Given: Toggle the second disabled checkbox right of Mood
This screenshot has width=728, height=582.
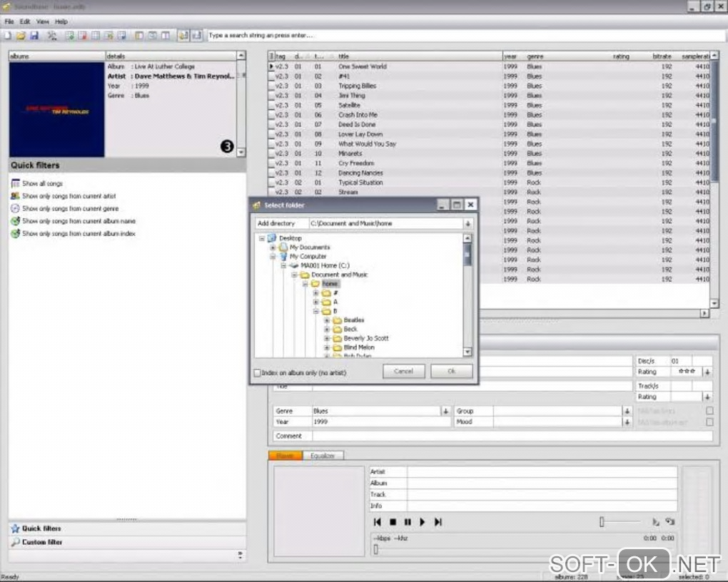Looking at the screenshot, I should coord(709,422).
